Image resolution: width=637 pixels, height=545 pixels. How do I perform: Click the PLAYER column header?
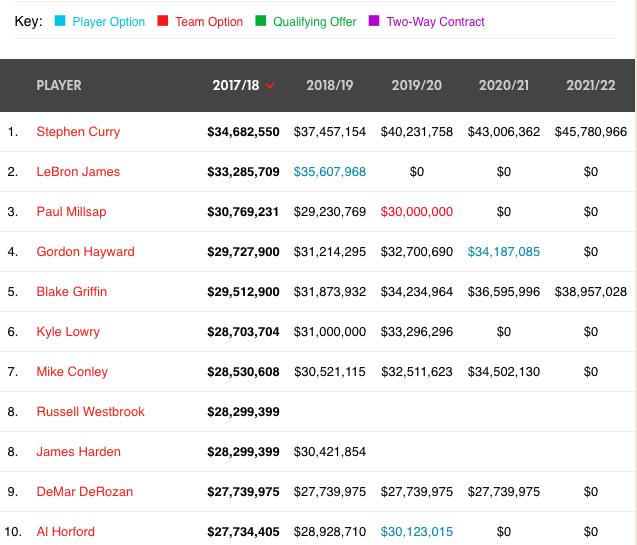pos(59,85)
